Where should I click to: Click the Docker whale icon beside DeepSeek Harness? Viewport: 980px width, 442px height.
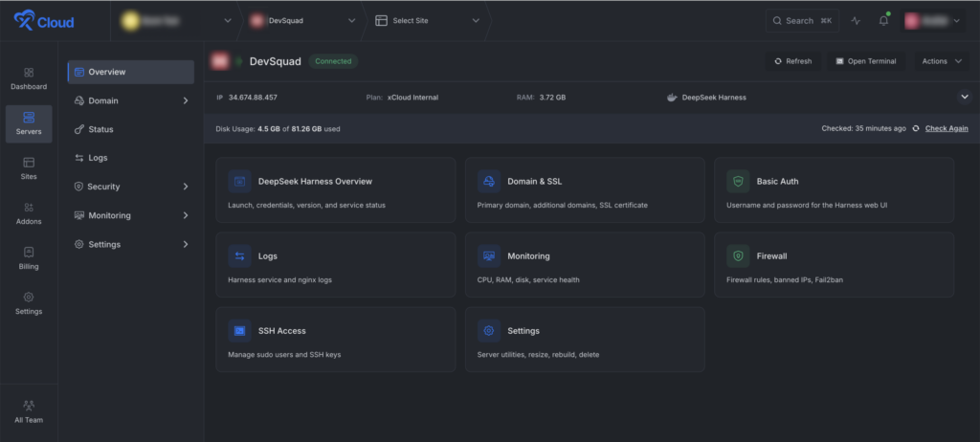673,98
